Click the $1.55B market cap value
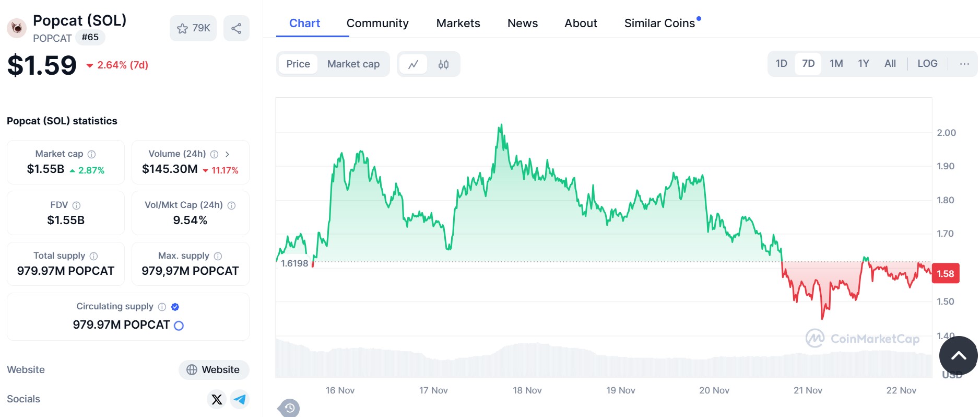Image resolution: width=980 pixels, height=417 pixels. click(x=45, y=169)
